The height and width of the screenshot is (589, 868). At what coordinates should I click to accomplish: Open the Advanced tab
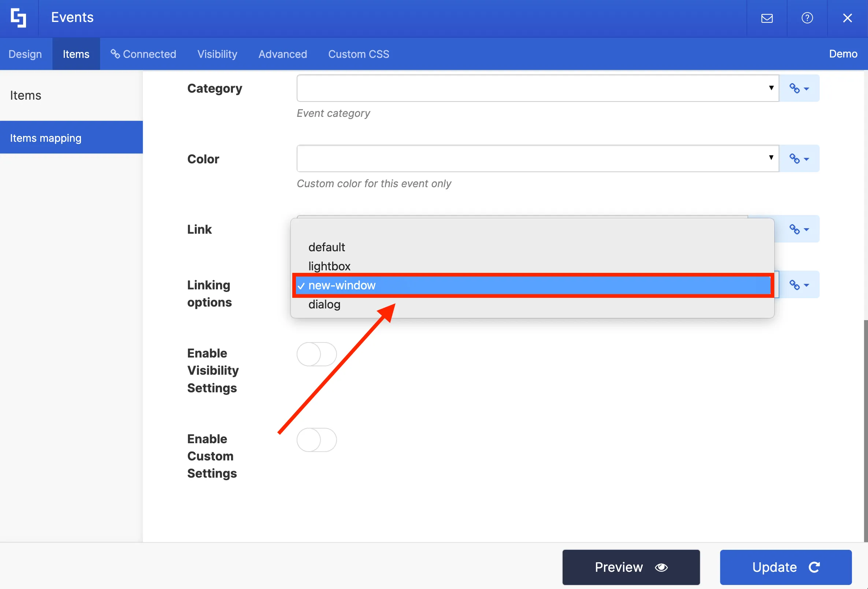(283, 54)
